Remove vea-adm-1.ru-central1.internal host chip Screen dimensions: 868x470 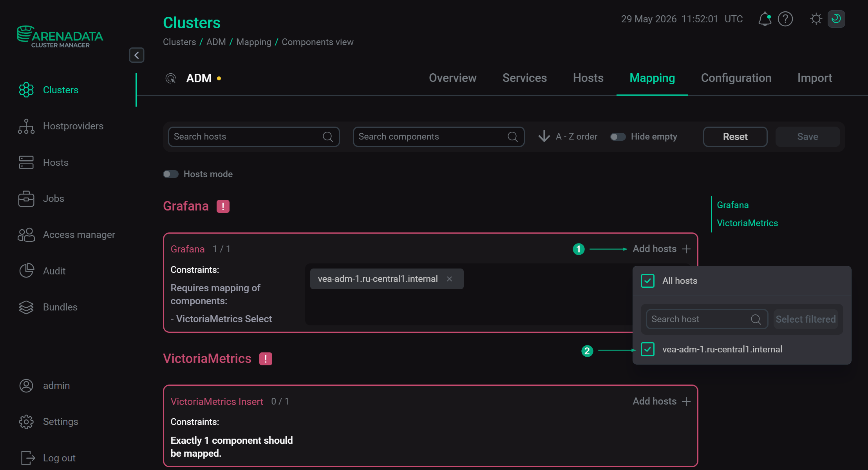pyautogui.click(x=450, y=279)
